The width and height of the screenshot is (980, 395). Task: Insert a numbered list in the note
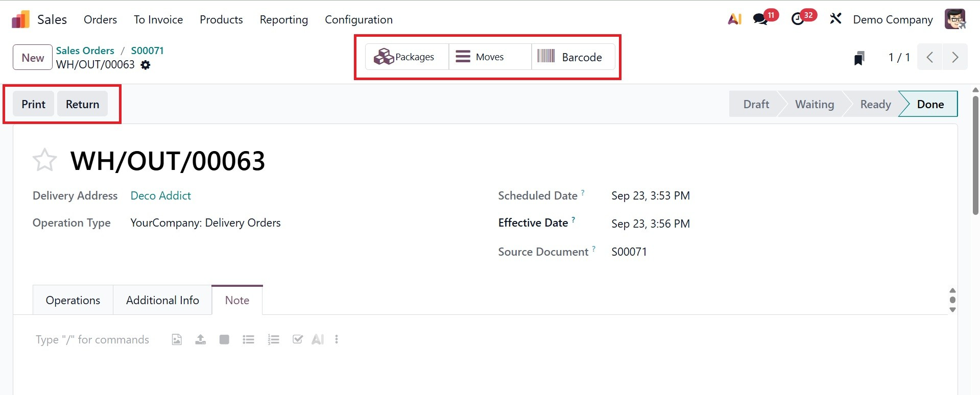(x=273, y=339)
